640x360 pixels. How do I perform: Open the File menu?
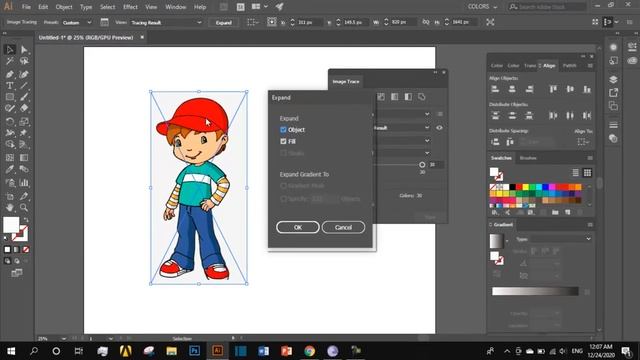click(26, 7)
